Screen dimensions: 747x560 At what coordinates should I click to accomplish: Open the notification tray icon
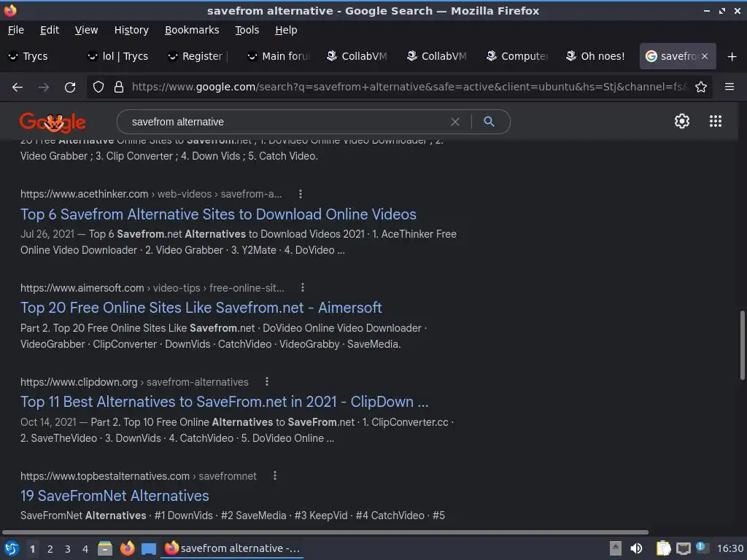pyautogui.click(x=701, y=547)
